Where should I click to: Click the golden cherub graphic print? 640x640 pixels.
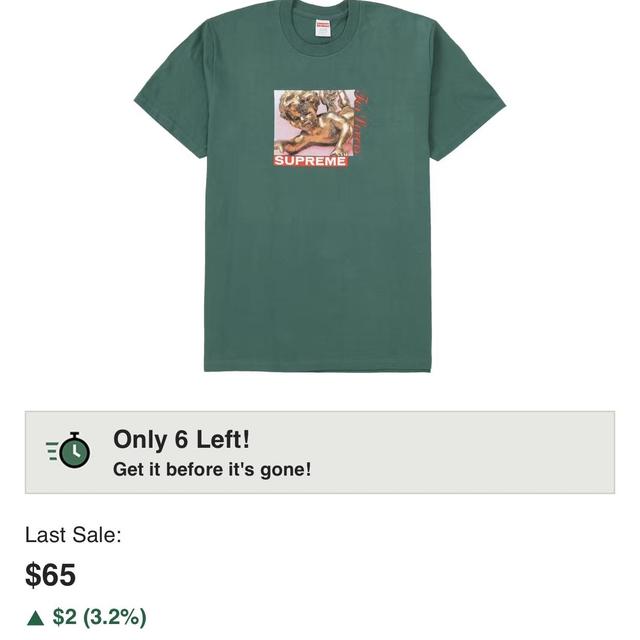pyautogui.click(x=314, y=122)
